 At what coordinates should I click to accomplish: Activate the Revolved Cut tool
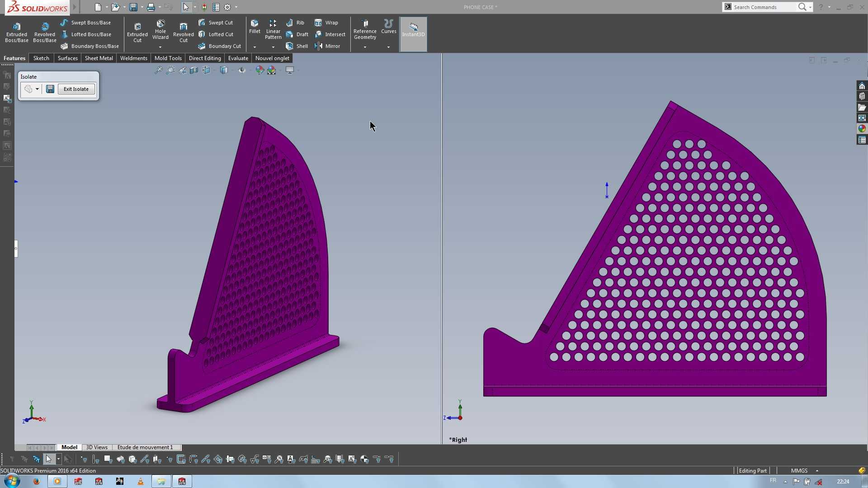tap(184, 33)
